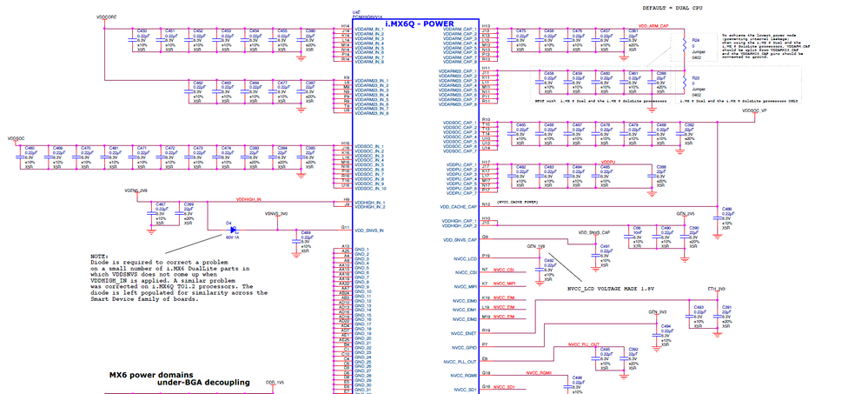Select the C450 capacitor symbol
Screen dimensions: 868x394
[x=132, y=40]
